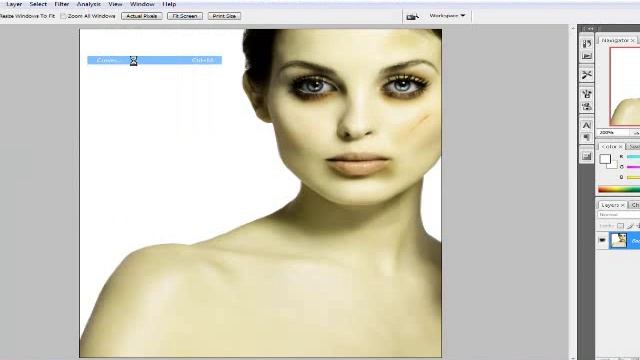
Task: Select the Color tab
Action: [x=609, y=146]
